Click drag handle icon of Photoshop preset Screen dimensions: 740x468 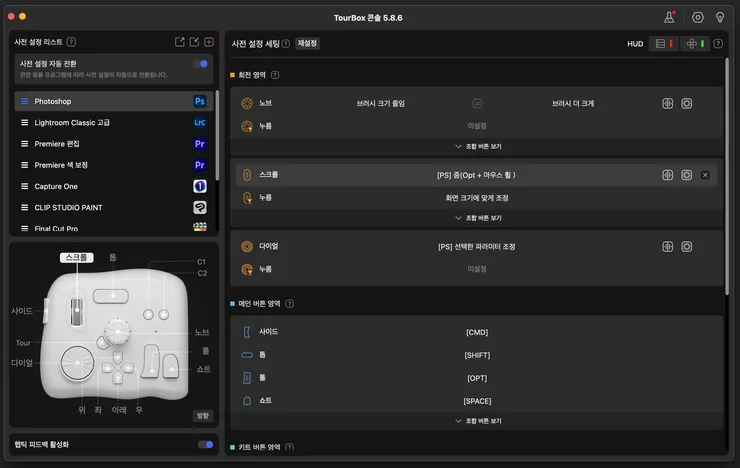tap(25, 101)
